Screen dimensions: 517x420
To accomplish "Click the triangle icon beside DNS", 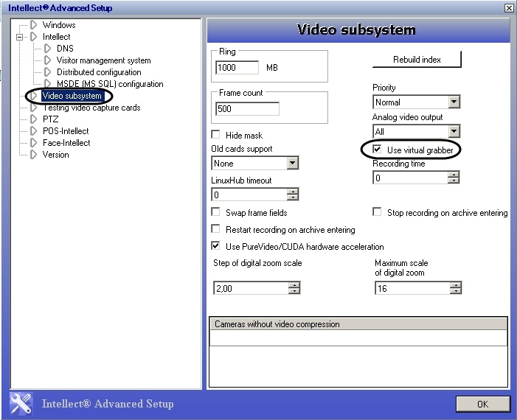I will [47, 49].
